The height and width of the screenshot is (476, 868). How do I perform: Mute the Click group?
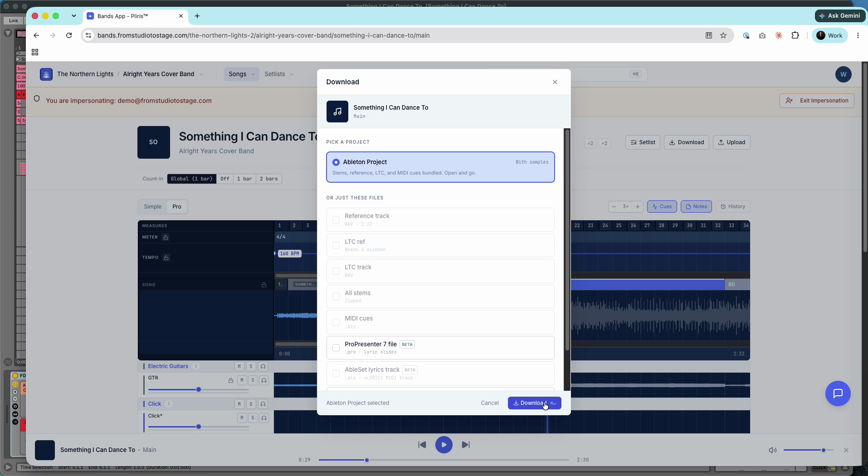coord(239,404)
